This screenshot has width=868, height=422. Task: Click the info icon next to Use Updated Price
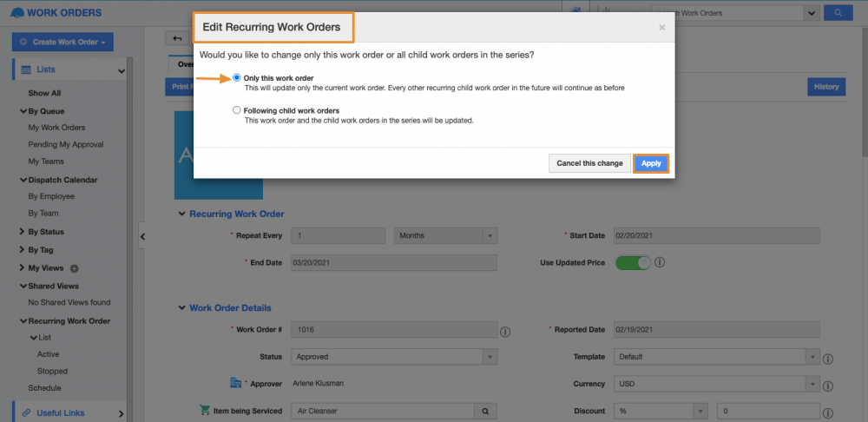(660, 261)
